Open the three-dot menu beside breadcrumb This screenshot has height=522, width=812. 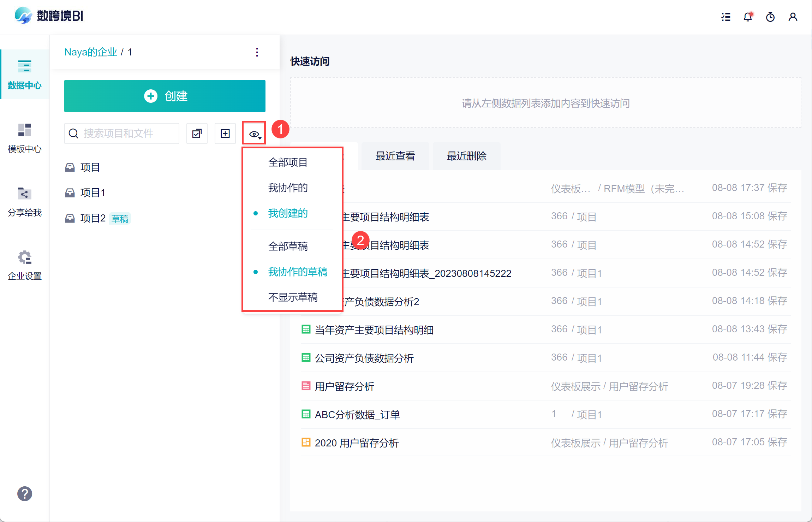pyautogui.click(x=257, y=52)
